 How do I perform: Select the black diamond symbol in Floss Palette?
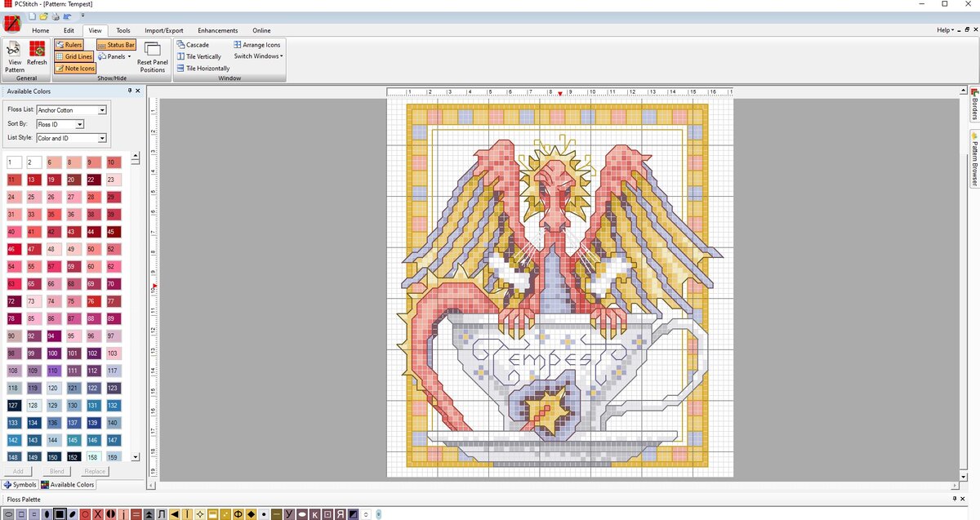coord(252,514)
